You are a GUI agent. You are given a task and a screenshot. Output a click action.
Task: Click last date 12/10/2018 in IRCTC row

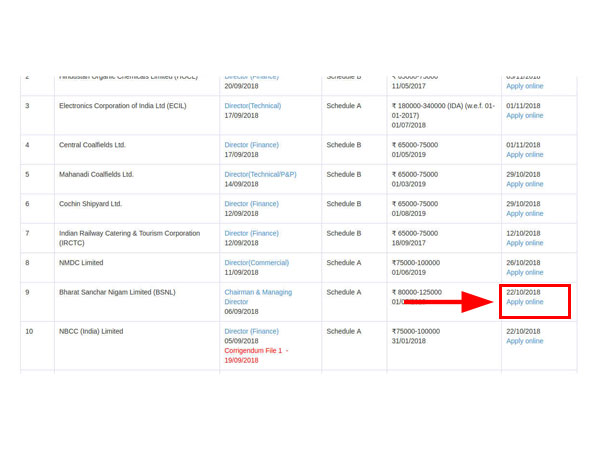523,233
